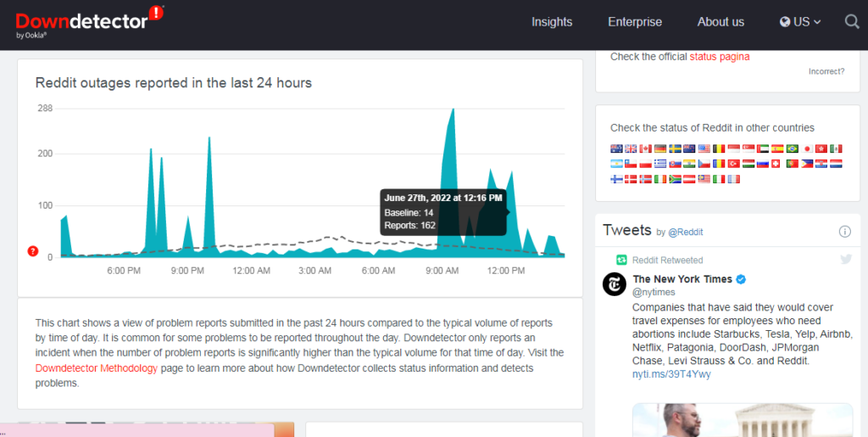
Task: Select the Romania flag
Action: [719, 164]
